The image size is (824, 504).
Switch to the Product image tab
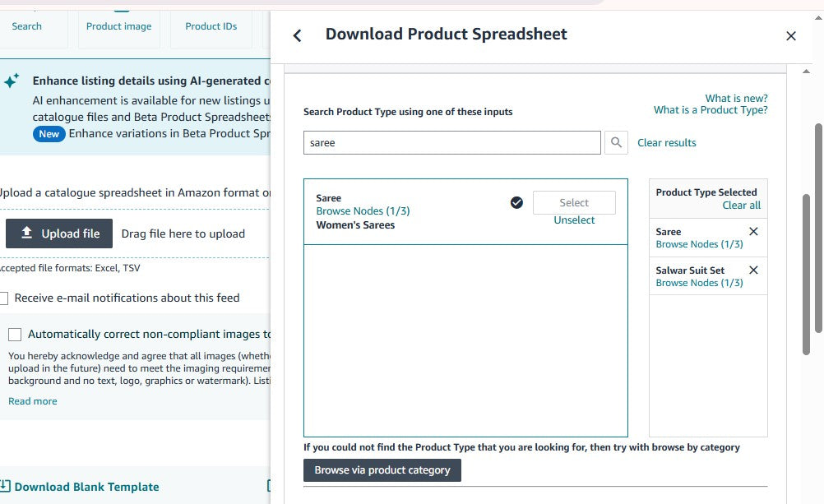(118, 26)
